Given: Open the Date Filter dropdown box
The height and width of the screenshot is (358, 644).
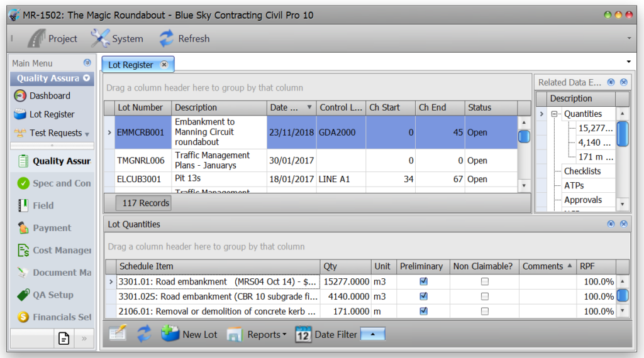Looking at the screenshot, I should coord(372,334).
